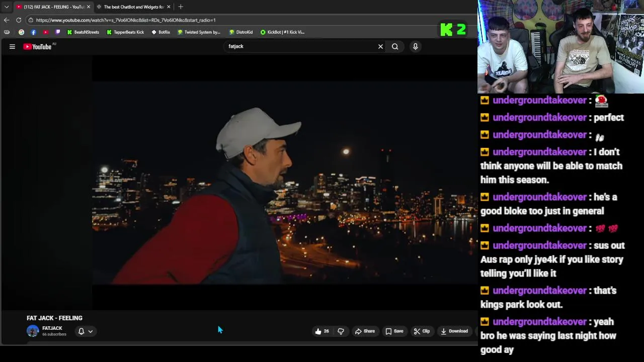Select the video title FAT JACK - FEELING
Image resolution: width=644 pixels, height=362 pixels.
click(54, 318)
